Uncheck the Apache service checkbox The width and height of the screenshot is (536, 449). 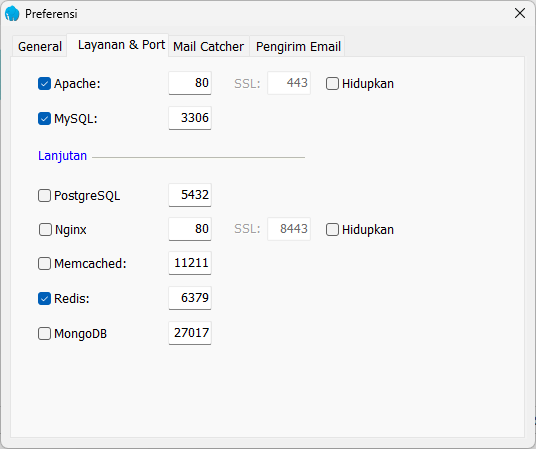pyautogui.click(x=44, y=84)
